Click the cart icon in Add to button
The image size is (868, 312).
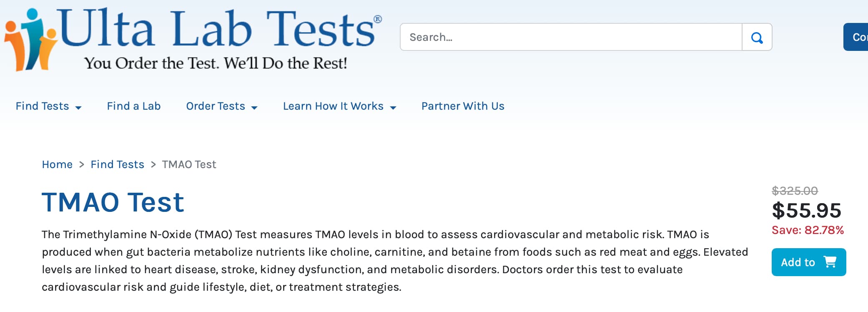pyautogui.click(x=830, y=262)
